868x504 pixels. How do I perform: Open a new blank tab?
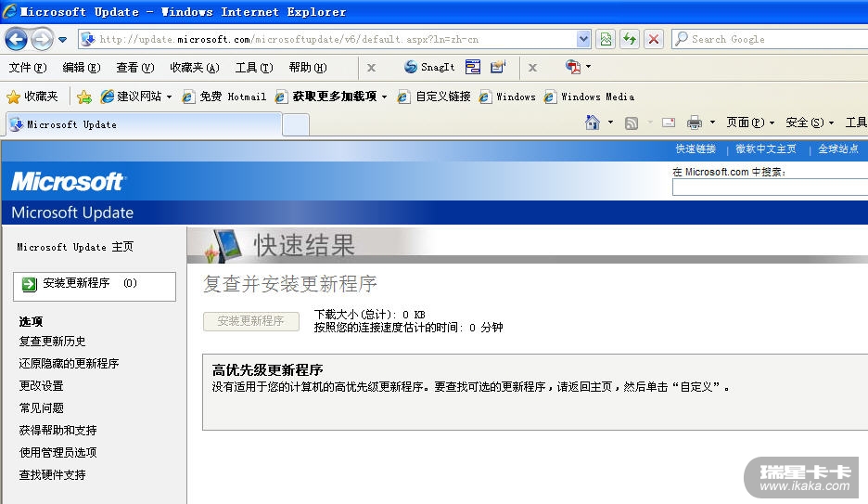coord(296,125)
